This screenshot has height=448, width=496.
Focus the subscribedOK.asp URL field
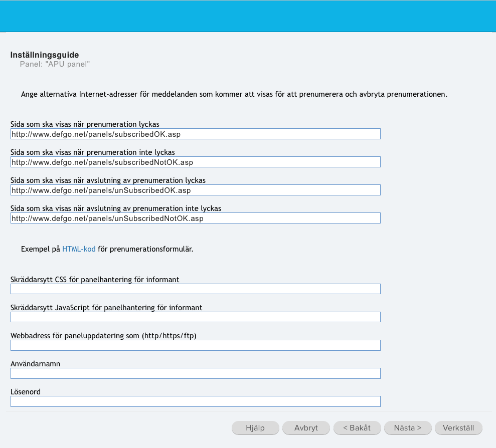point(196,134)
